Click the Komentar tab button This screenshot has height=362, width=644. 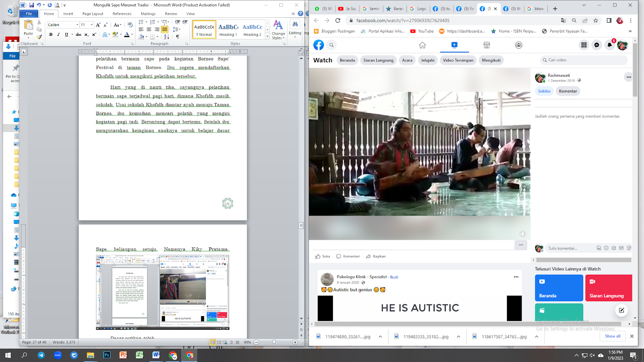click(x=568, y=91)
